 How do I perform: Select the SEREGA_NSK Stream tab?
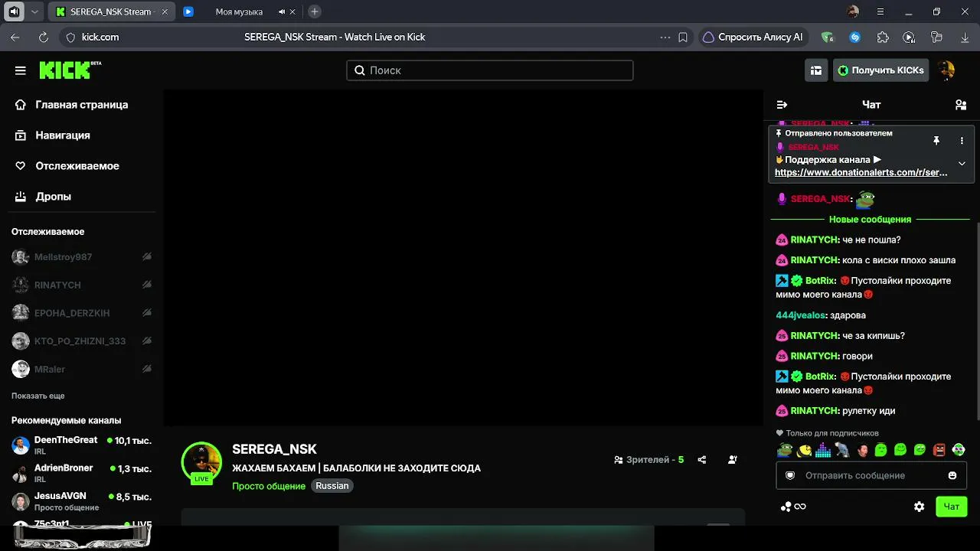tap(112, 11)
